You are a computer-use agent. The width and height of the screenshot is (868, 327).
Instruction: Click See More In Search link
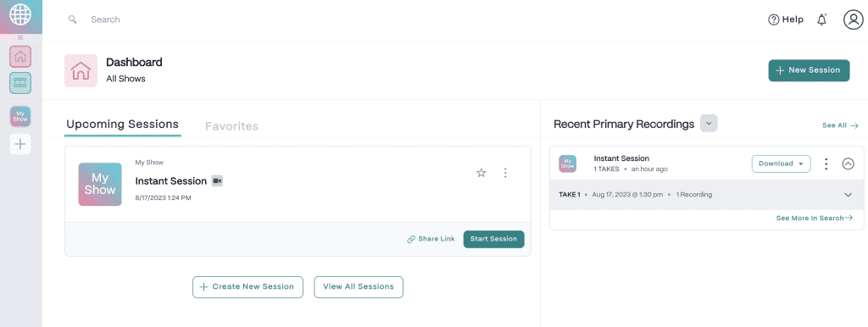[815, 218]
